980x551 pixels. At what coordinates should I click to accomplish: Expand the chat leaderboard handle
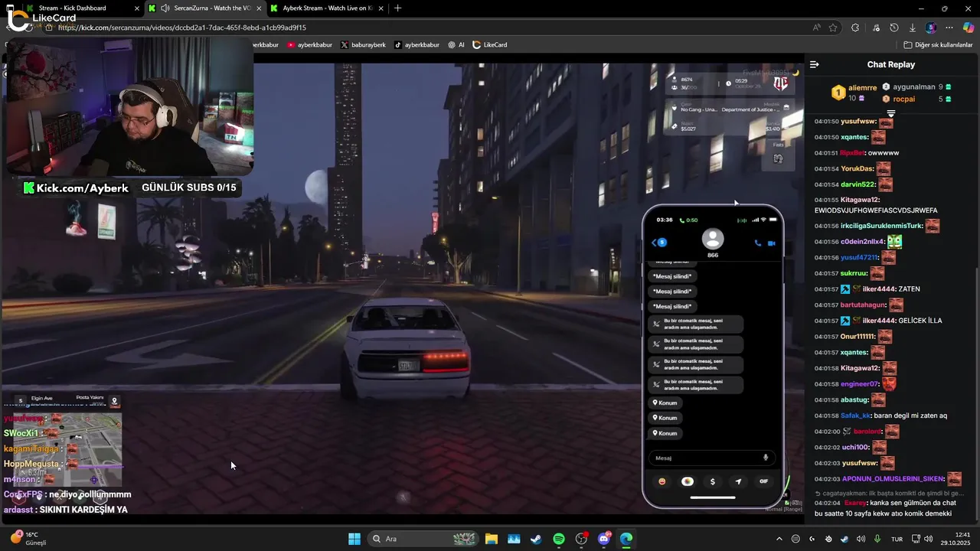pyautogui.click(x=890, y=113)
